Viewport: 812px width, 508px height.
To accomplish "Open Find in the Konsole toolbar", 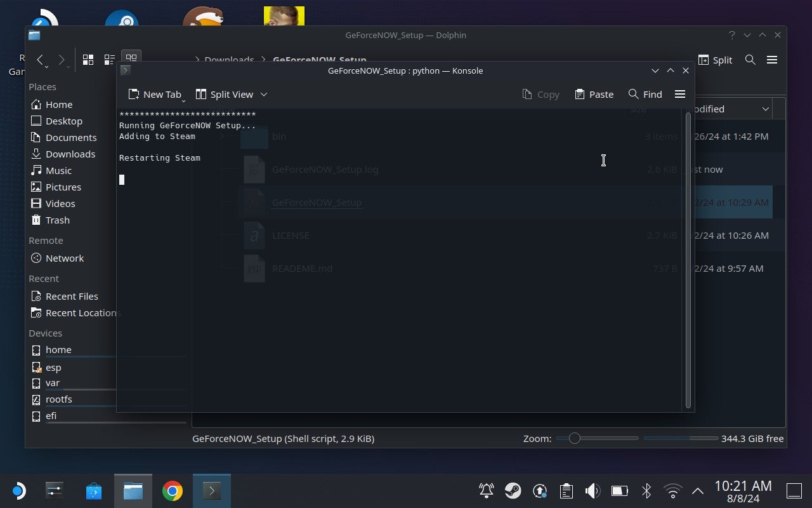I will (645, 94).
